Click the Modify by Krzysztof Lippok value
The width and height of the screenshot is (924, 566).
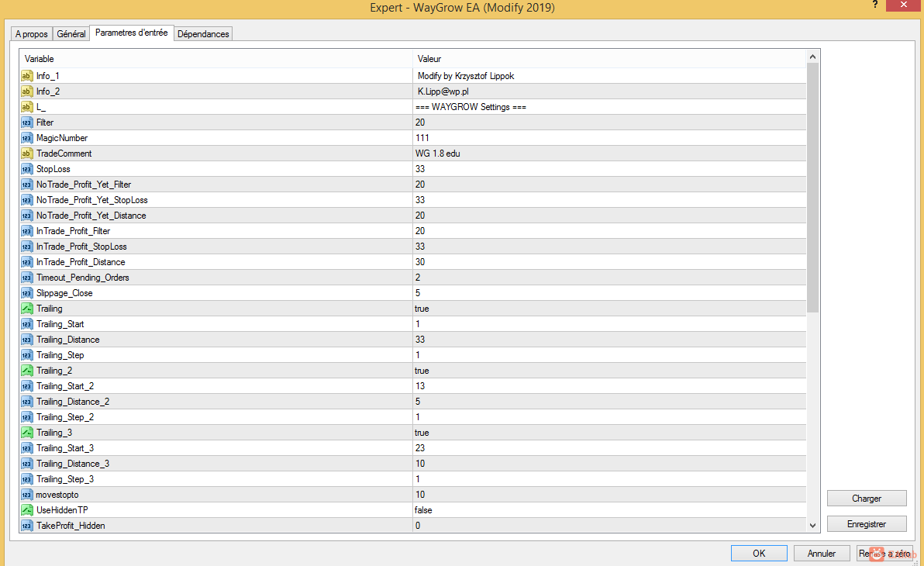[x=466, y=76]
